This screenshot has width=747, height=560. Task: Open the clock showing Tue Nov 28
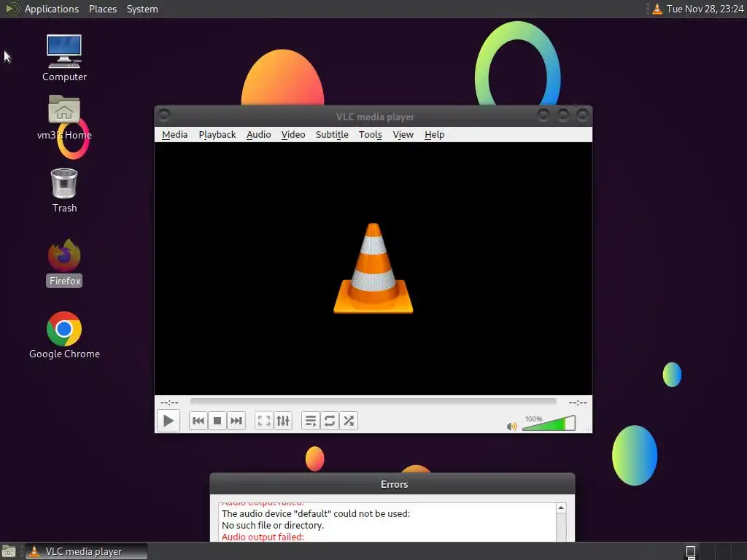(705, 9)
